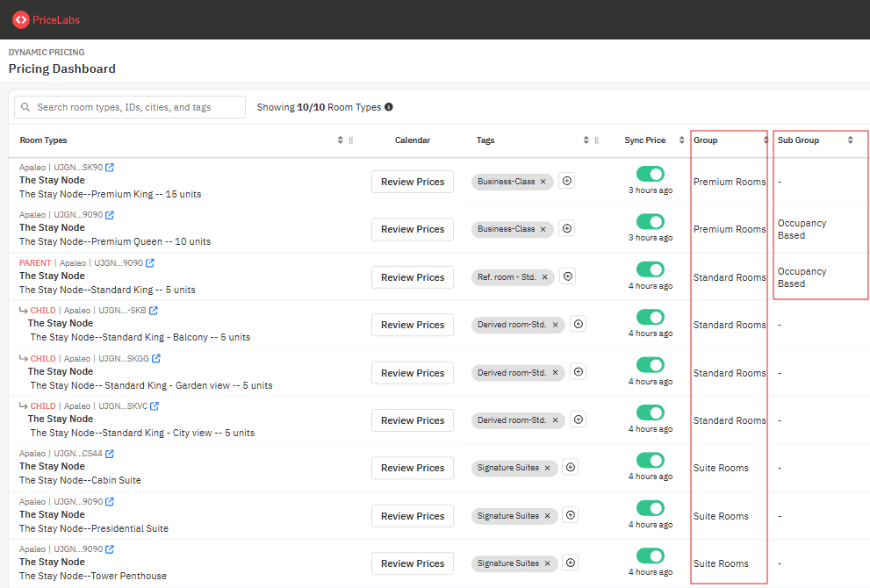Sort table by Sync Price column arrows
This screenshot has width=870, height=588.
click(681, 140)
